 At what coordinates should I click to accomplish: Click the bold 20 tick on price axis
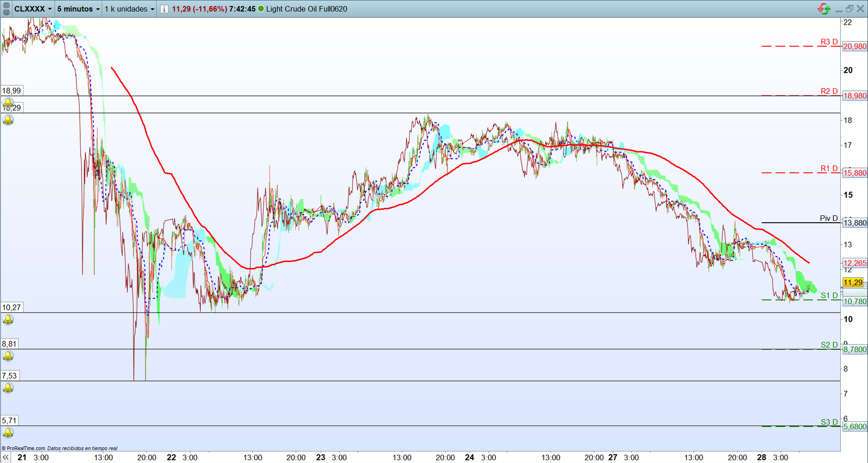pos(848,70)
